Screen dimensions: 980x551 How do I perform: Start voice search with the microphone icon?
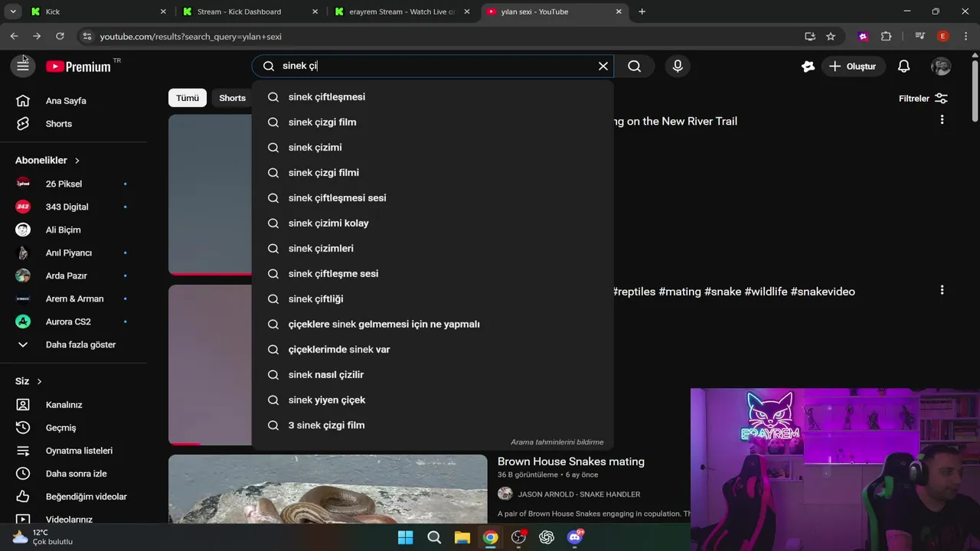(678, 66)
